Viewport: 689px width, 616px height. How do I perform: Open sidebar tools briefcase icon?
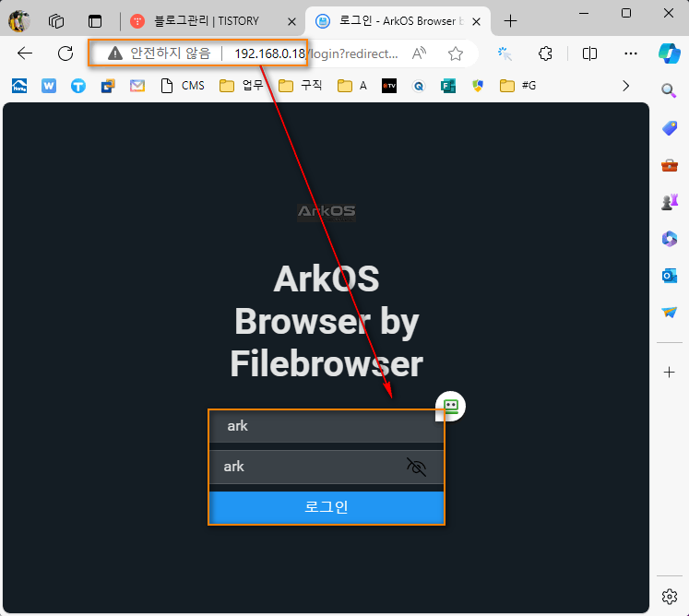click(670, 165)
